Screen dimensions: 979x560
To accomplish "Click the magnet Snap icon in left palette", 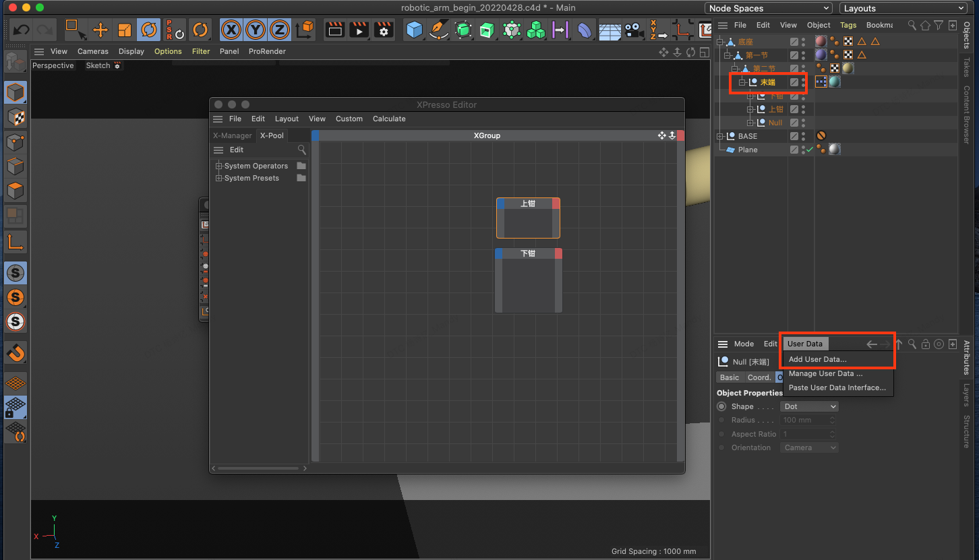I will pyautogui.click(x=16, y=352).
